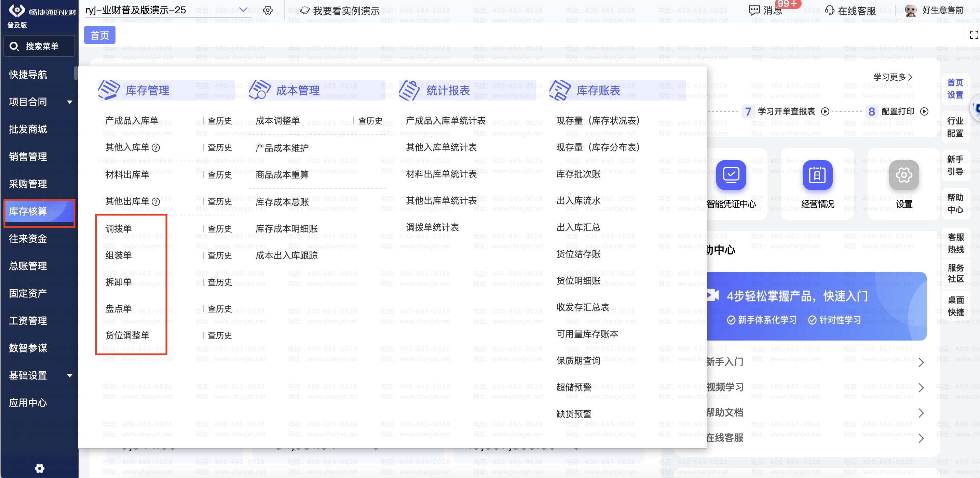Click sidebar bottom gear settings icon
The height and width of the screenshot is (478, 980).
[40, 468]
